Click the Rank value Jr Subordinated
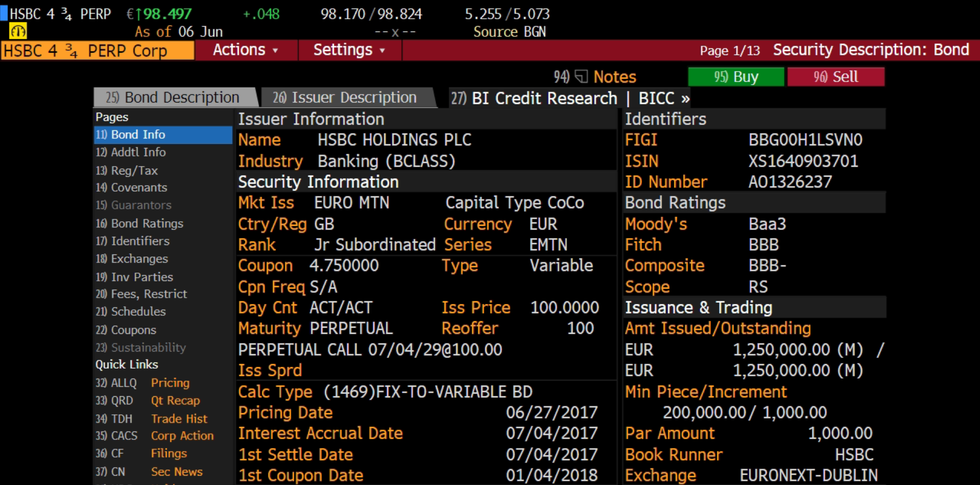 pos(375,245)
